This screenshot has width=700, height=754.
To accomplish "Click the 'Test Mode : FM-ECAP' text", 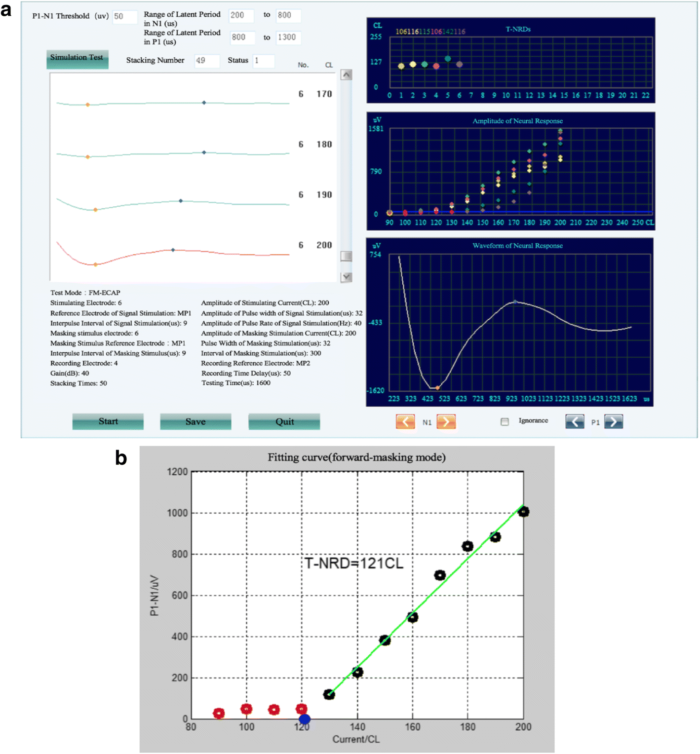I will pos(85,293).
